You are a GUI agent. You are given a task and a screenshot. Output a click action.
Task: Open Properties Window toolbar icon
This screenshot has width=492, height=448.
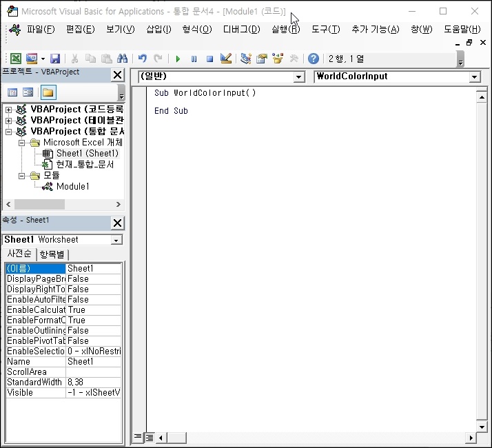[x=262, y=59]
